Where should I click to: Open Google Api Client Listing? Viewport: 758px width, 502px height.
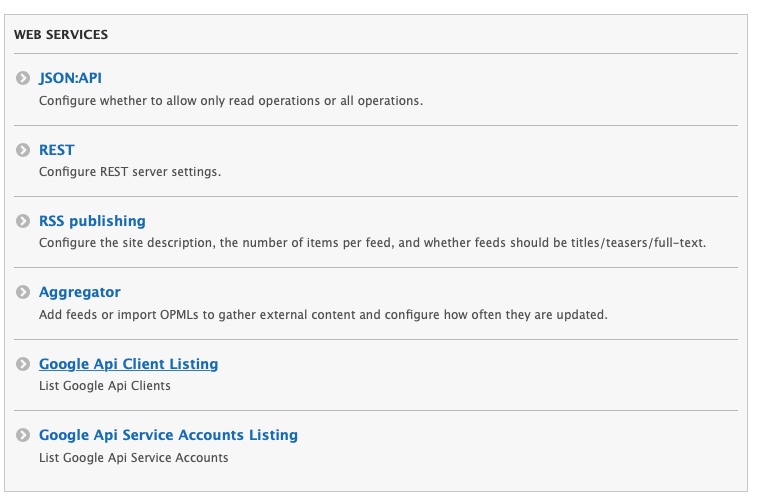coord(128,364)
